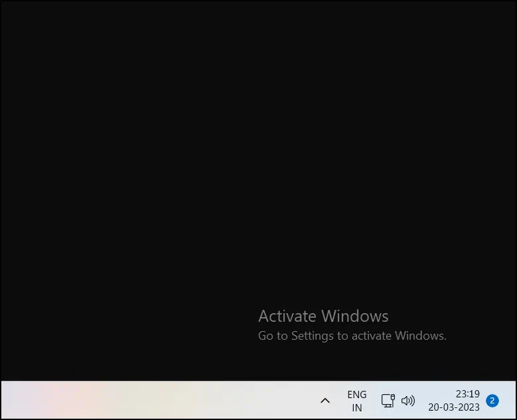This screenshot has height=420, width=517.
Task: Show hidden icons with the tray chevron
Action: [x=325, y=401]
